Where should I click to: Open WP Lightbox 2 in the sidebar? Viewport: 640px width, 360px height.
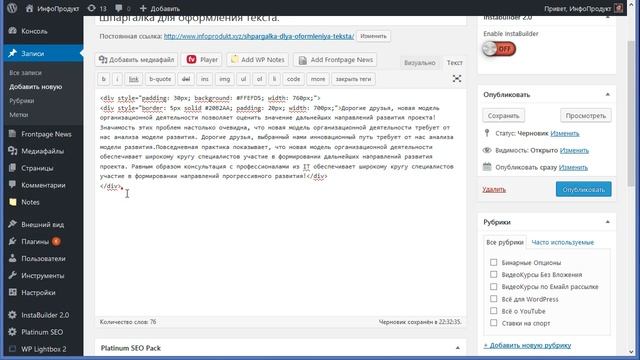[43, 349]
